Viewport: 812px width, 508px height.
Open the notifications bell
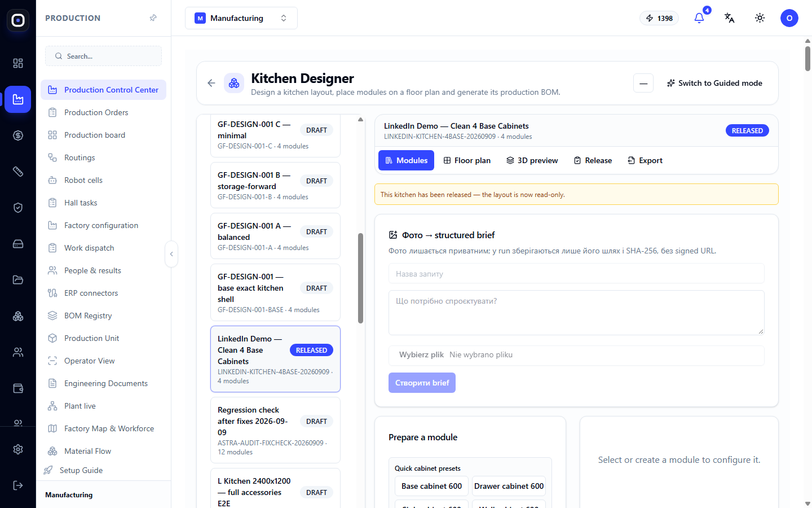click(699, 18)
